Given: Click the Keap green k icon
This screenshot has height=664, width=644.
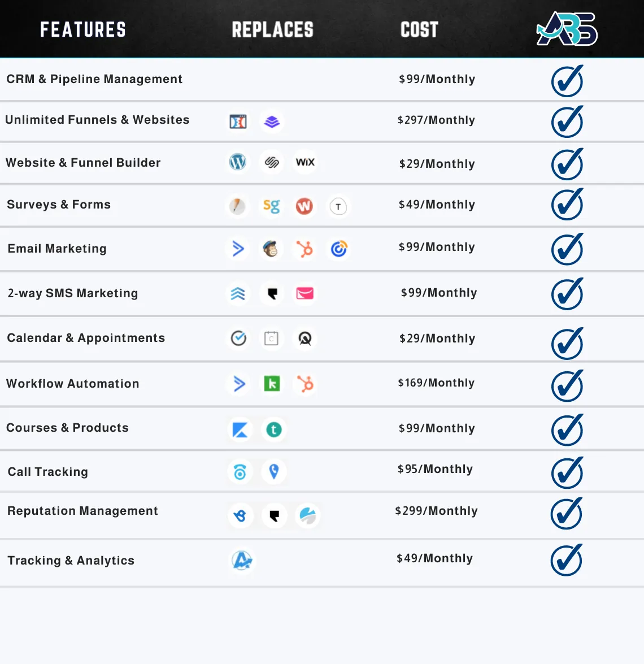Looking at the screenshot, I should pos(272,384).
